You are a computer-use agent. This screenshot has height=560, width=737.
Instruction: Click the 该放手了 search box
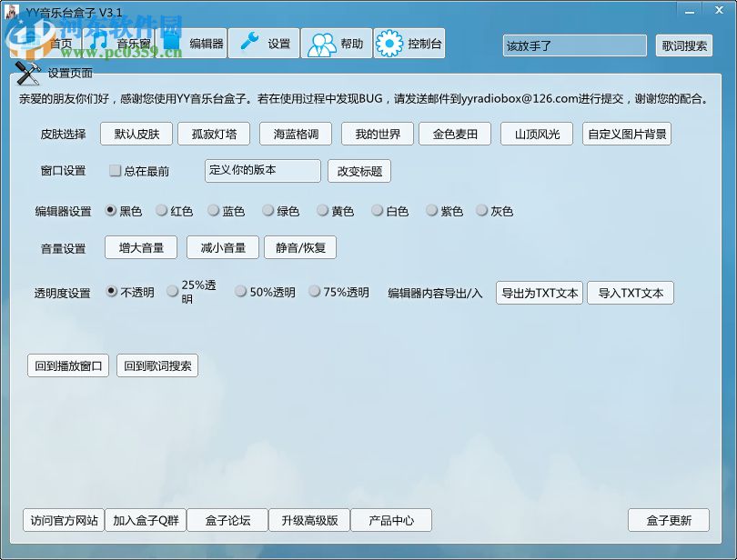573,45
